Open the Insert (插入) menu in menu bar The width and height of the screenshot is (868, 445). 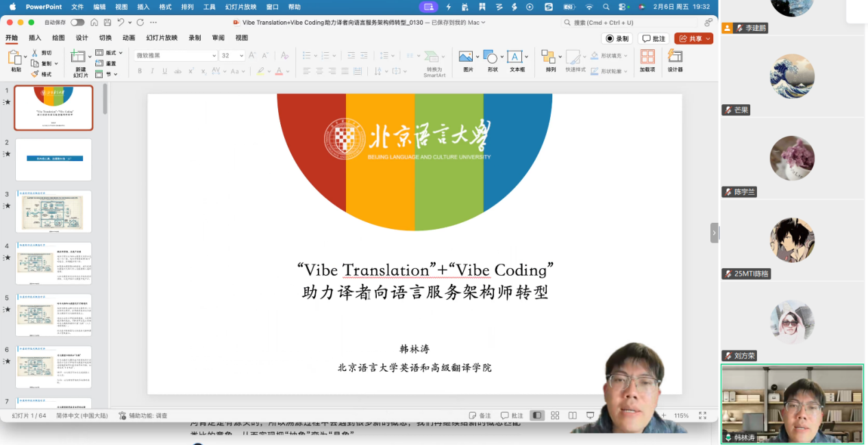[143, 7]
